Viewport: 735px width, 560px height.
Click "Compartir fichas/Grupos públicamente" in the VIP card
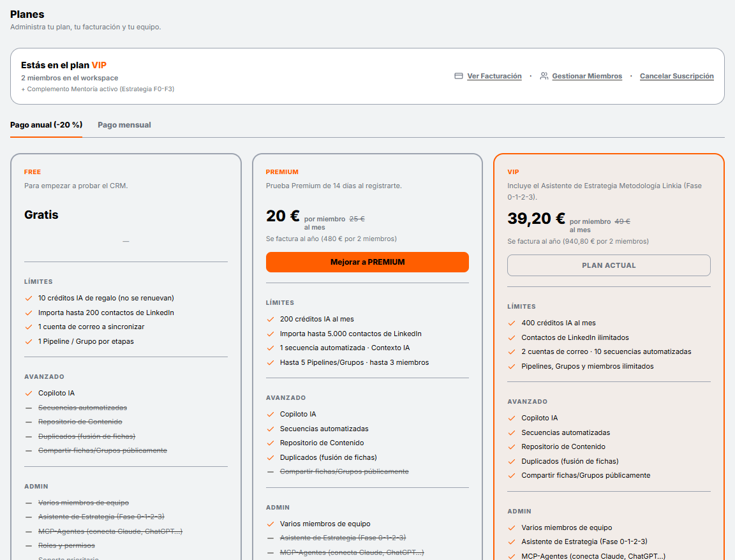point(586,475)
